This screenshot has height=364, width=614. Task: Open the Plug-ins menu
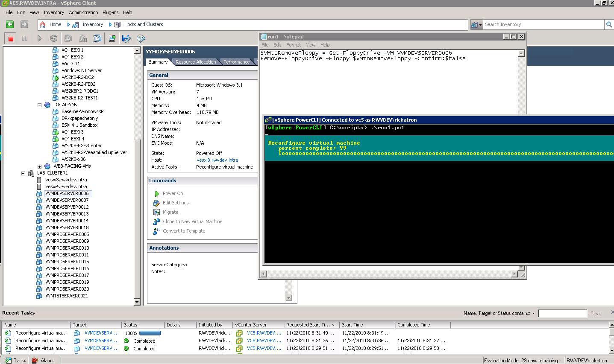(111, 12)
